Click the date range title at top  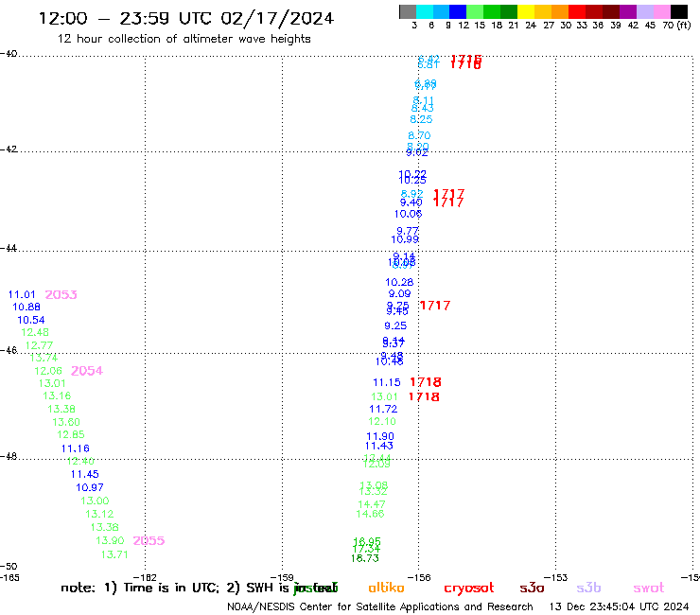186,18
